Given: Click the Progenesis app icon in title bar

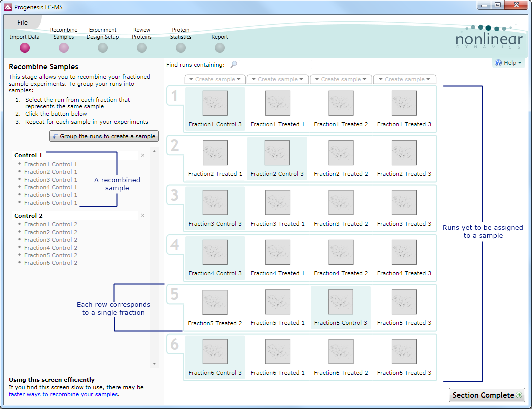Looking at the screenshot, I should click(8, 7).
